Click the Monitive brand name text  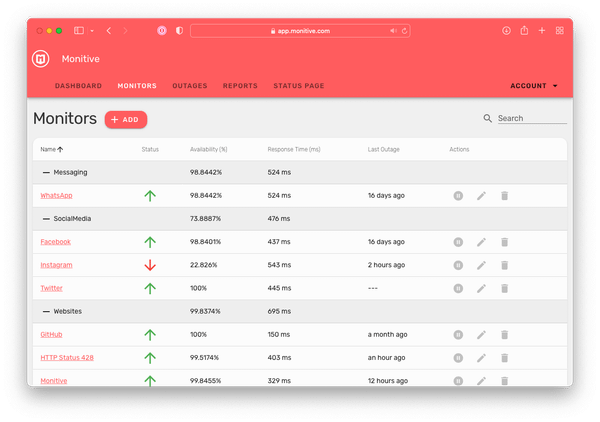[81, 59]
